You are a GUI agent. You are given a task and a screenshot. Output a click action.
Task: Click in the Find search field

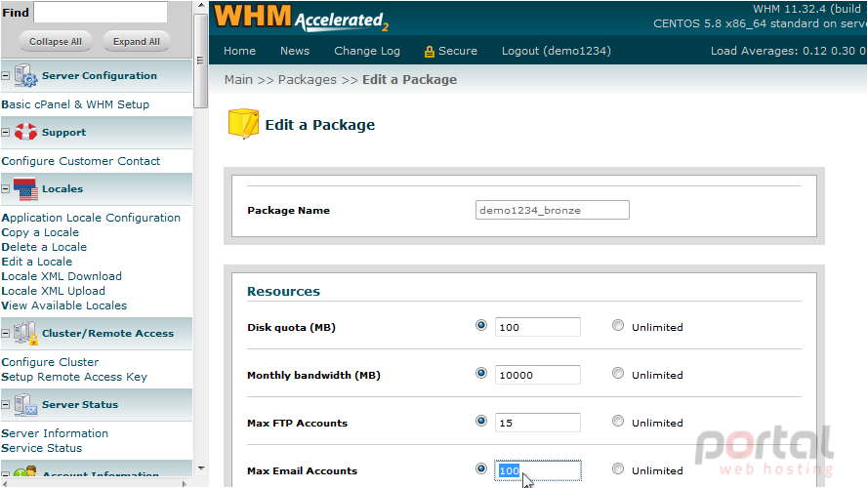(101, 12)
